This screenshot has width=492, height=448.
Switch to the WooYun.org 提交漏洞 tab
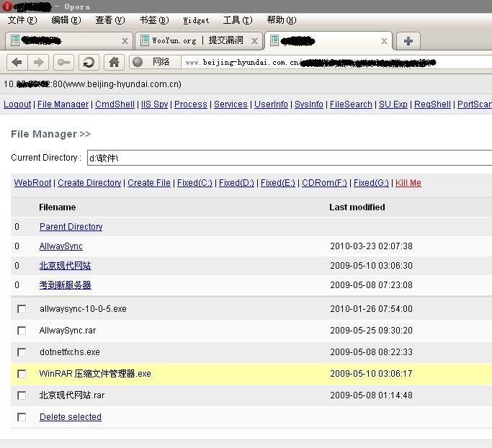click(197, 41)
